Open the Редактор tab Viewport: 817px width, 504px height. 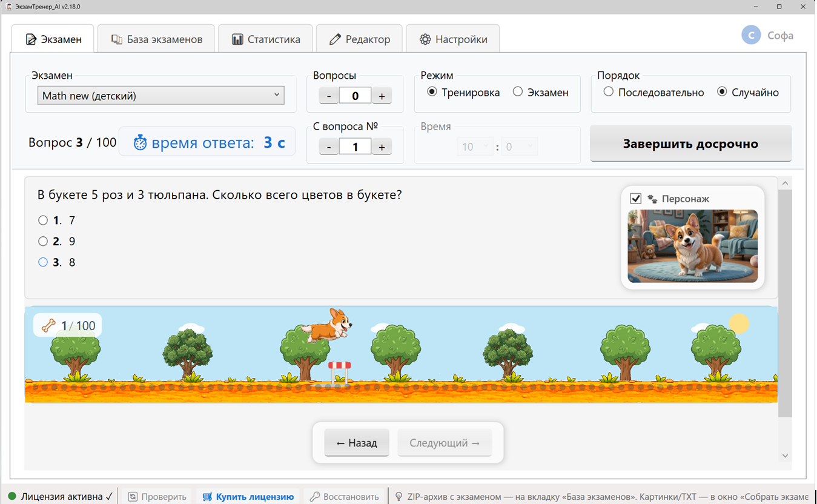click(x=359, y=39)
